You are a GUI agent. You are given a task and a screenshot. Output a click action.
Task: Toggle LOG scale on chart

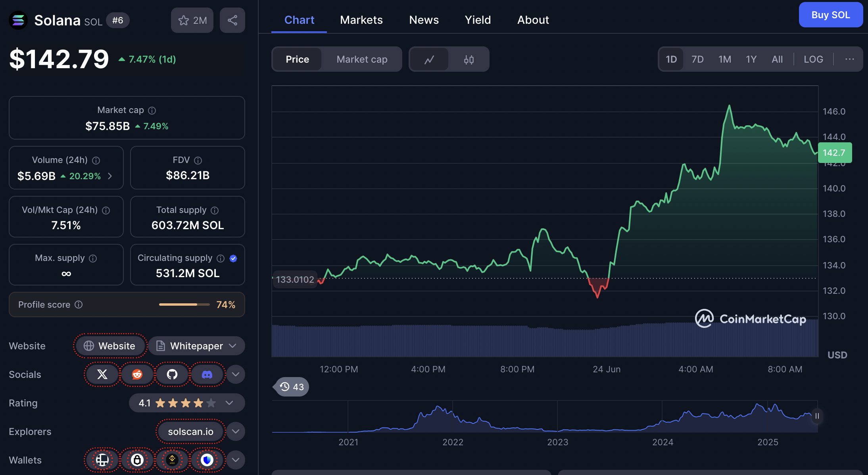813,59
